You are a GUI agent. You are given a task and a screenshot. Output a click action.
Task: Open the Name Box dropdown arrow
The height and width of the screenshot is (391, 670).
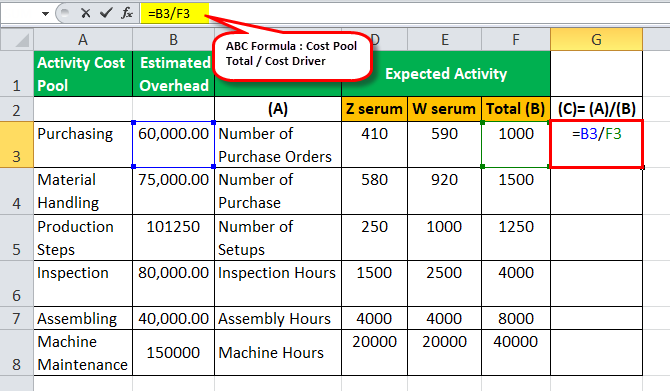(x=45, y=14)
